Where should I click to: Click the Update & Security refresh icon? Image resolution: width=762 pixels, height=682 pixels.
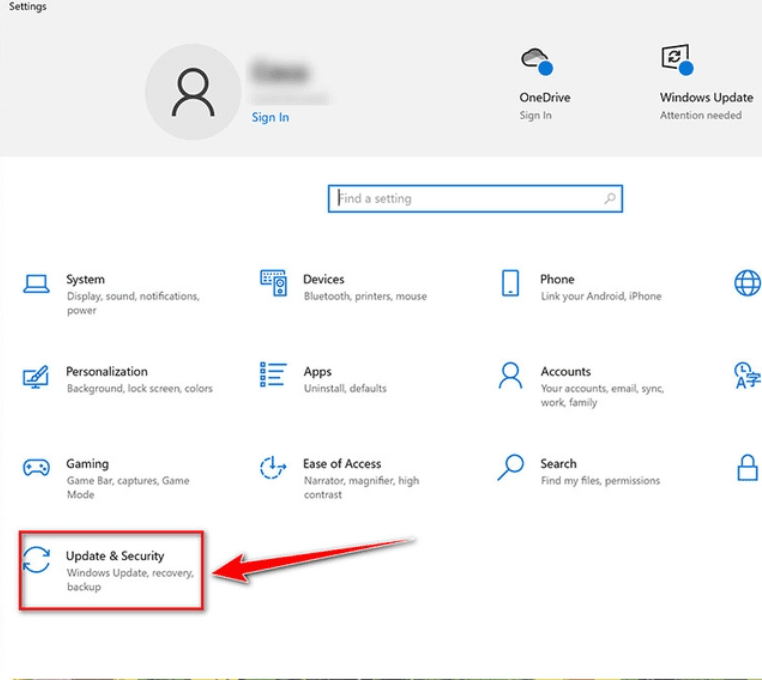36,560
